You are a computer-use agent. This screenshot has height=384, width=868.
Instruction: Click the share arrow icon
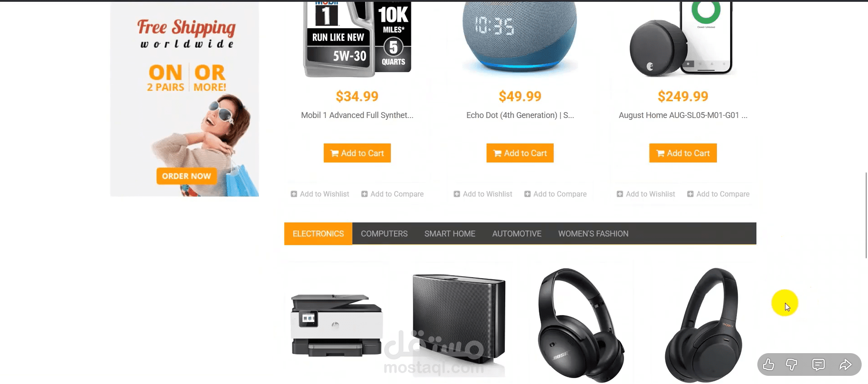click(x=845, y=364)
